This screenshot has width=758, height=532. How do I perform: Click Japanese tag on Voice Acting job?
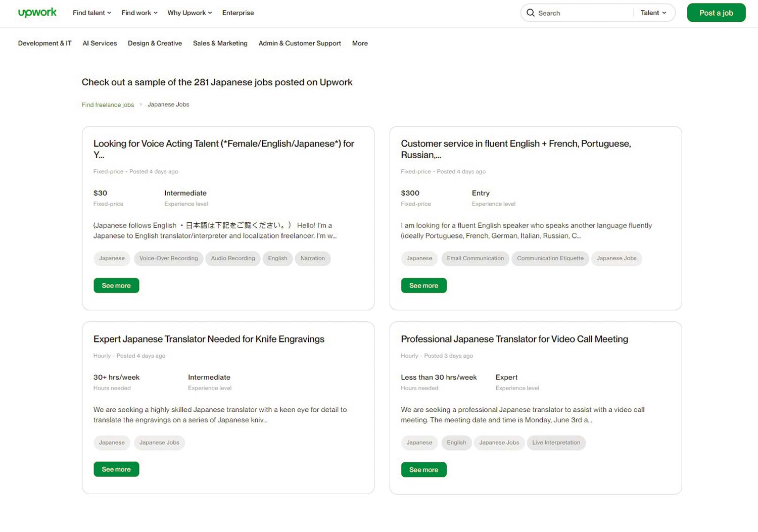tap(112, 258)
